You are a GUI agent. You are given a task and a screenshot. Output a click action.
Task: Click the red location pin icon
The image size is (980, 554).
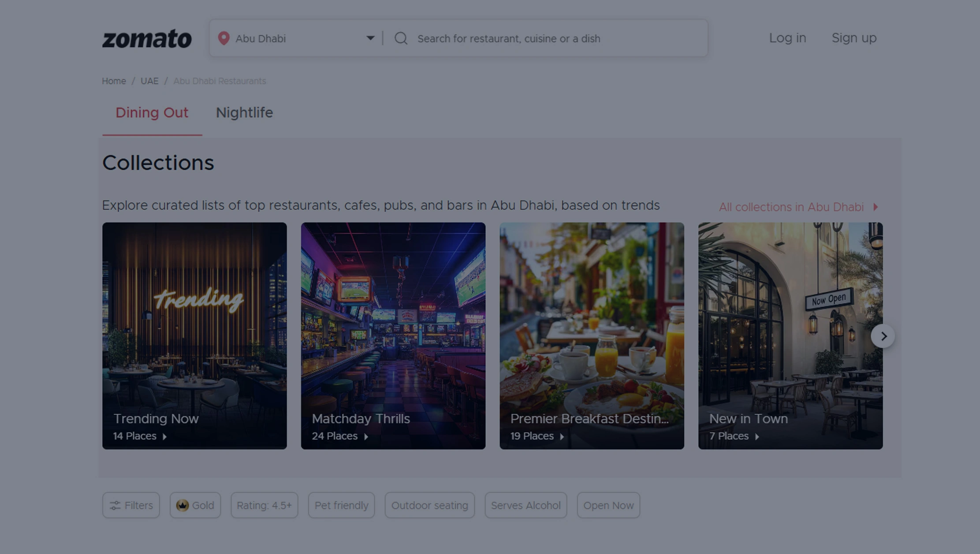coord(224,38)
